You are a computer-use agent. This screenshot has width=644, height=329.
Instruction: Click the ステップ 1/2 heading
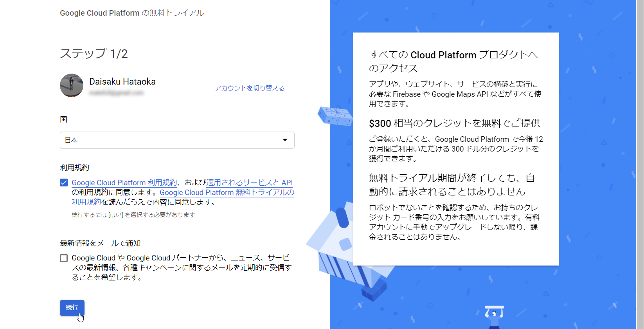pyautogui.click(x=94, y=54)
